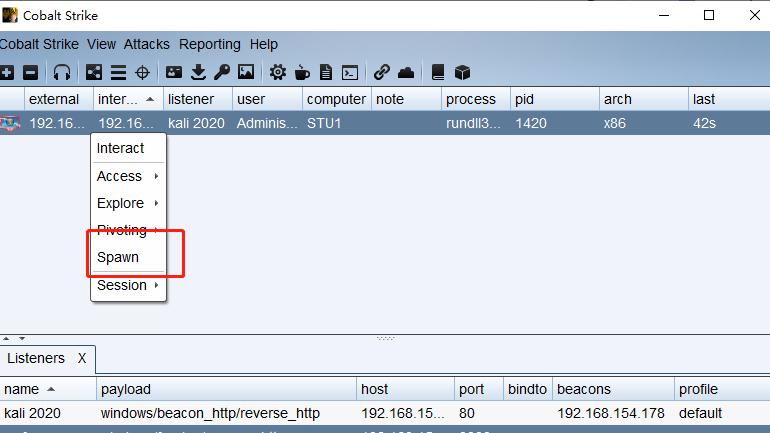
Task: Click the Manage Web Server cloud icon
Action: pyautogui.click(x=406, y=73)
